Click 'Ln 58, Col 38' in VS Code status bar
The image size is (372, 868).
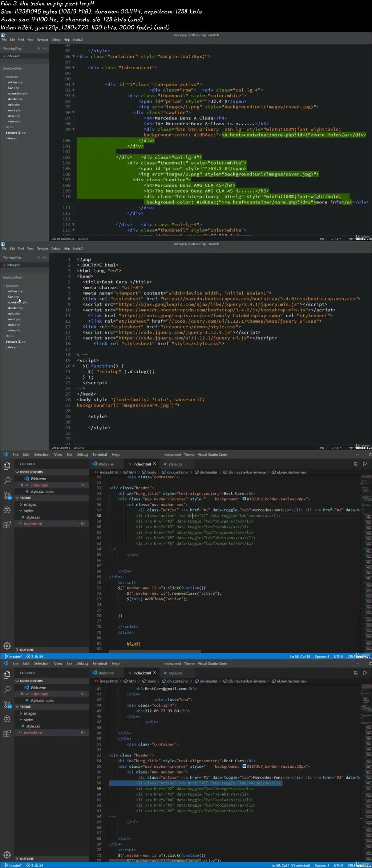click(300, 656)
